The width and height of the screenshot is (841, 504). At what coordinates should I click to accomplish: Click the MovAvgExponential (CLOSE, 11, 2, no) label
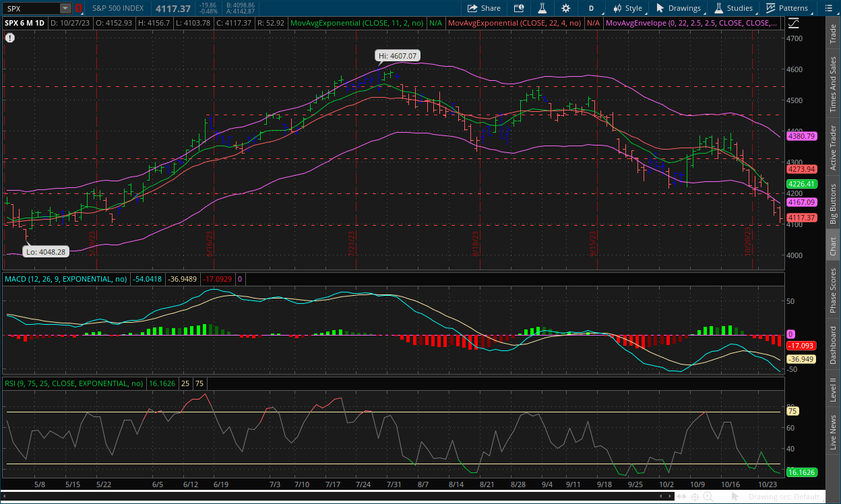[357, 23]
